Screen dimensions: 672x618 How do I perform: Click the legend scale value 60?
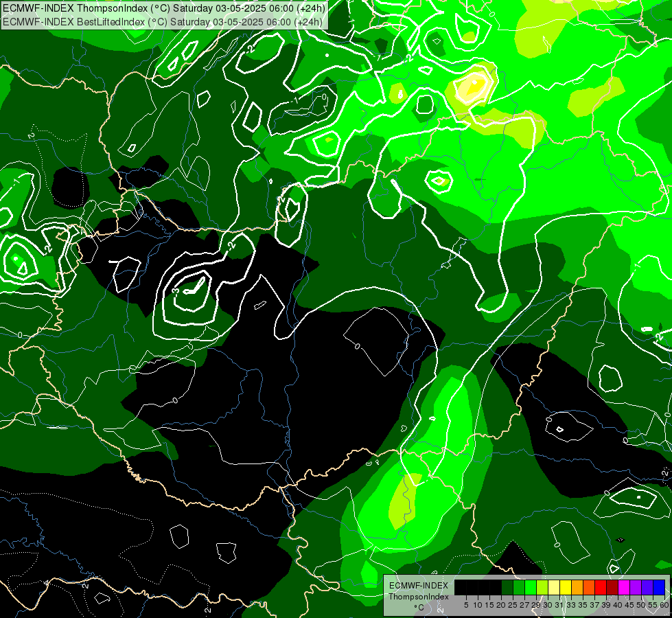(664, 605)
